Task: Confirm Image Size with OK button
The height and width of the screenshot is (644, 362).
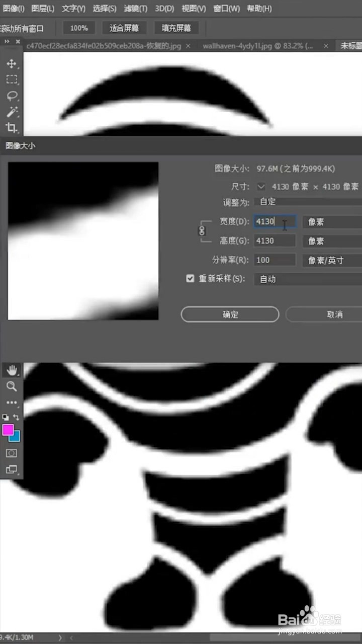Action: pyautogui.click(x=230, y=314)
